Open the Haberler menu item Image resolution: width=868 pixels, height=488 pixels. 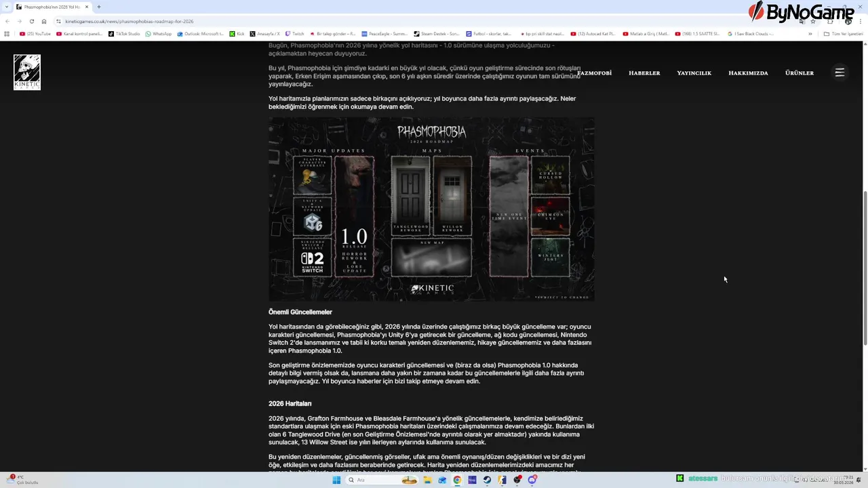tap(644, 73)
